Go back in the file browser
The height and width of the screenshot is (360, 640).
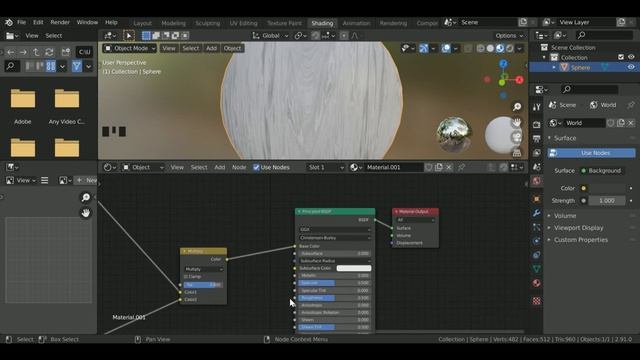click(11, 52)
